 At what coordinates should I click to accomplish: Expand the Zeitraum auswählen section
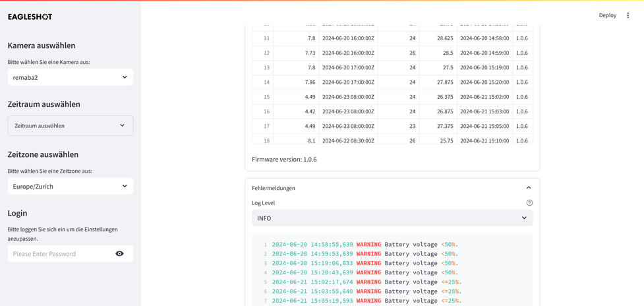click(x=70, y=125)
